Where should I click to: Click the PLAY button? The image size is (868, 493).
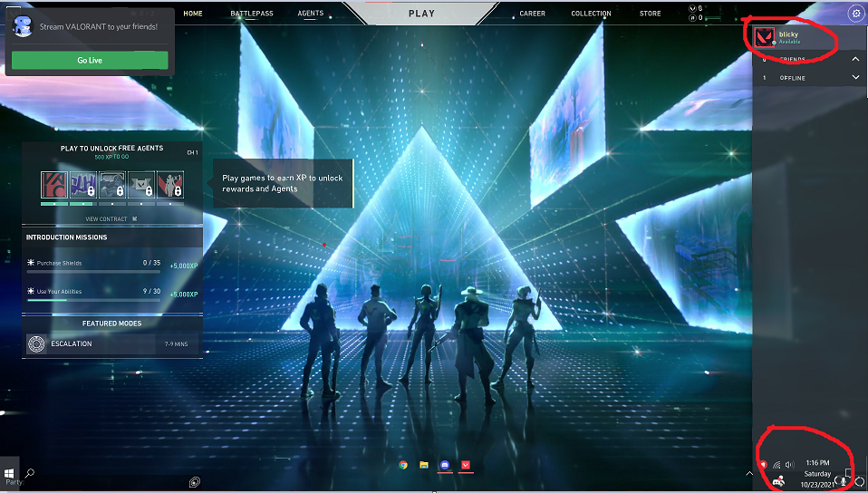pos(421,14)
